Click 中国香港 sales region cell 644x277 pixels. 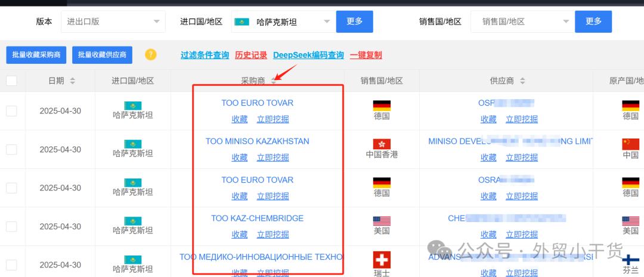(382, 155)
